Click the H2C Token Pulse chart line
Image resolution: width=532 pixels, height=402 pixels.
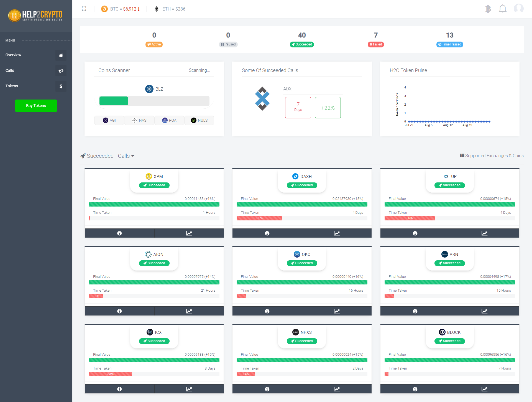pos(449,121)
